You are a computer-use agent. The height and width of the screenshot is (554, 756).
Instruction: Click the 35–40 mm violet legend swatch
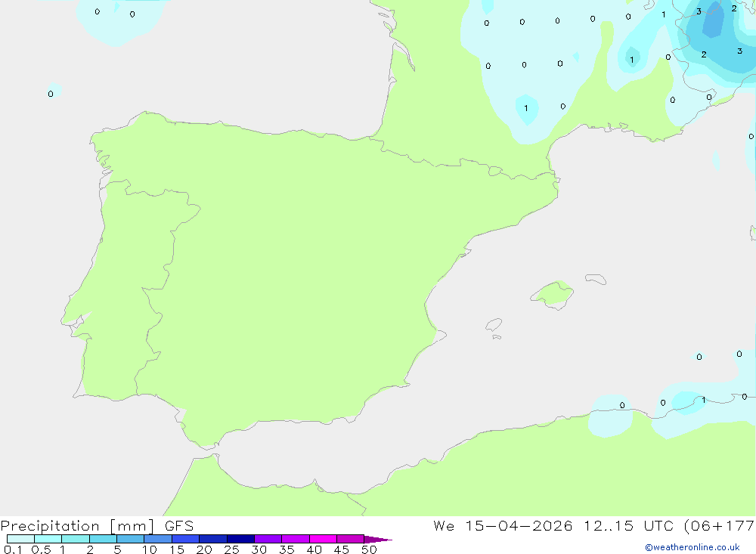[296, 539]
